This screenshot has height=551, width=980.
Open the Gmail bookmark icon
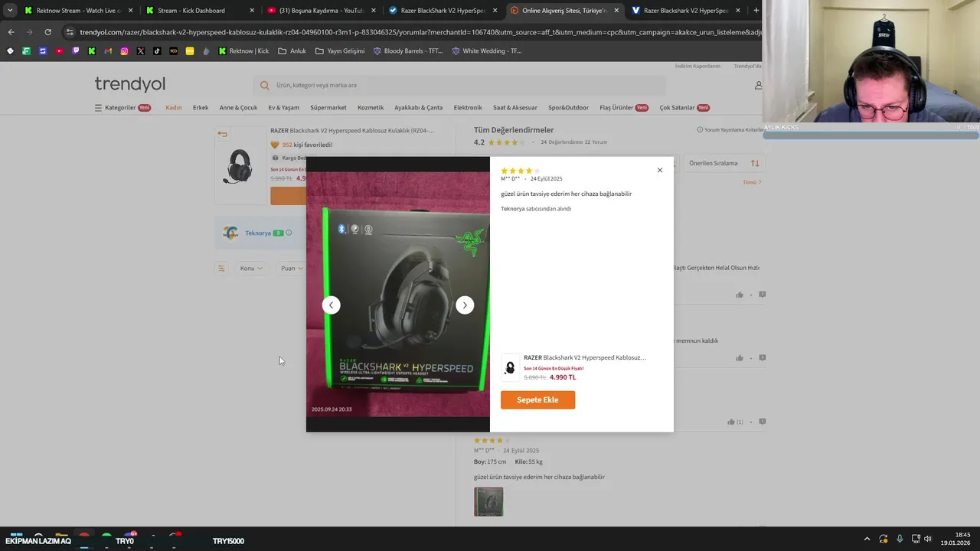click(108, 51)
